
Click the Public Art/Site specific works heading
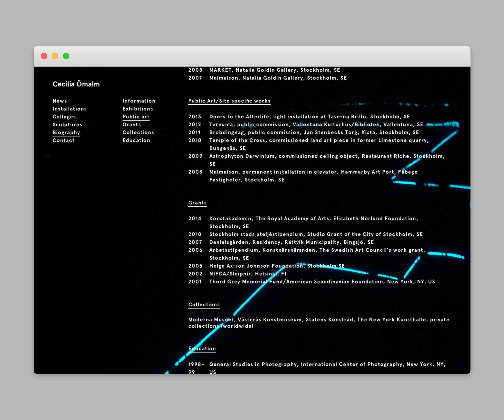click(230, 101)
